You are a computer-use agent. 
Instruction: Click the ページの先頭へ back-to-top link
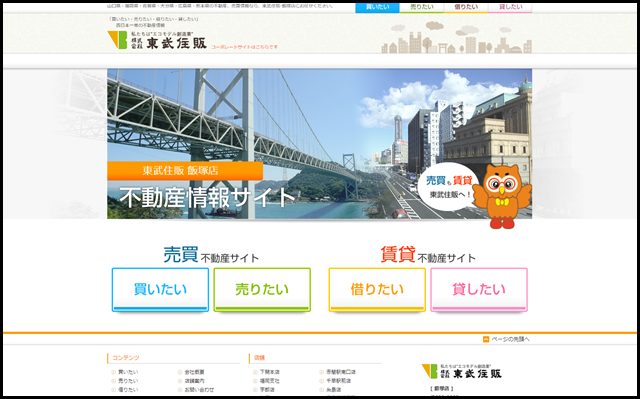click(x=510, y=339)
